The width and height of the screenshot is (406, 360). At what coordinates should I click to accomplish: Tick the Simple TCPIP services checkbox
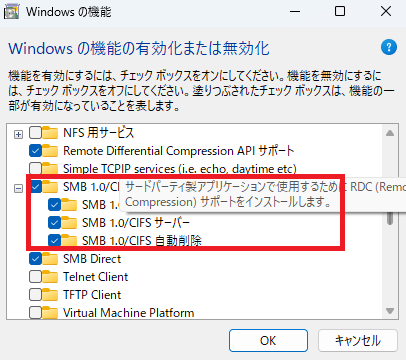(35, 169)
